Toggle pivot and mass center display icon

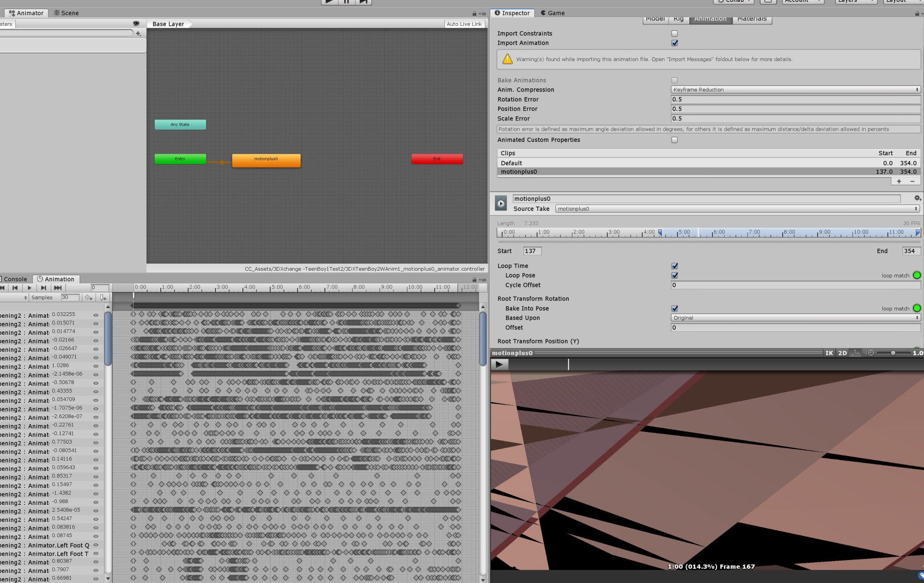[856, 353]
